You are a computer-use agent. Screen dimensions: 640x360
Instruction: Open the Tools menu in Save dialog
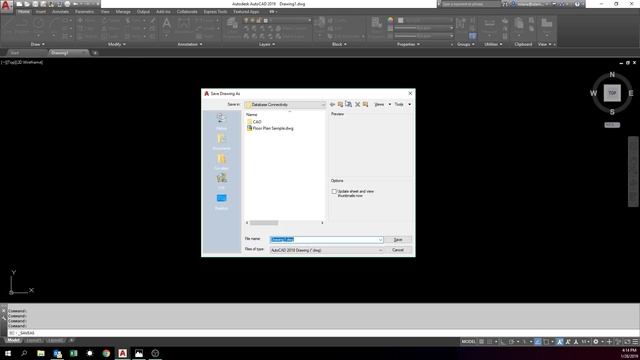pyautogui.click(x=403, y=104)
